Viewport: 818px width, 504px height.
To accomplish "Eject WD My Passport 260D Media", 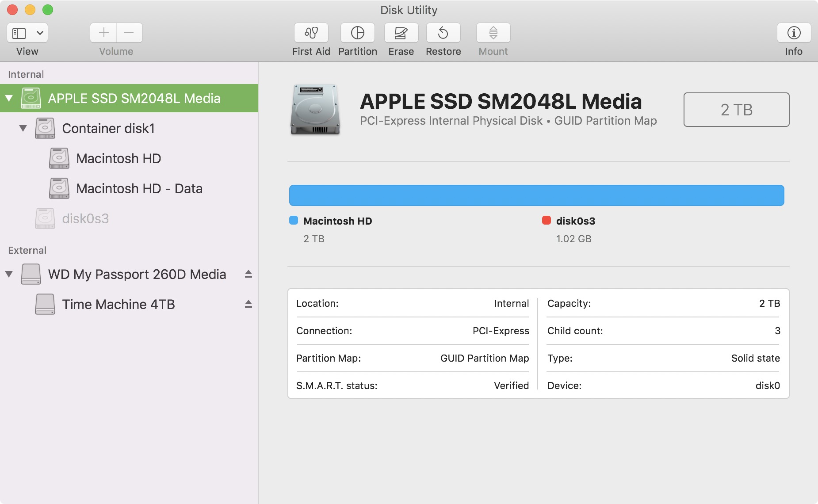I will (x=248, y=274).
